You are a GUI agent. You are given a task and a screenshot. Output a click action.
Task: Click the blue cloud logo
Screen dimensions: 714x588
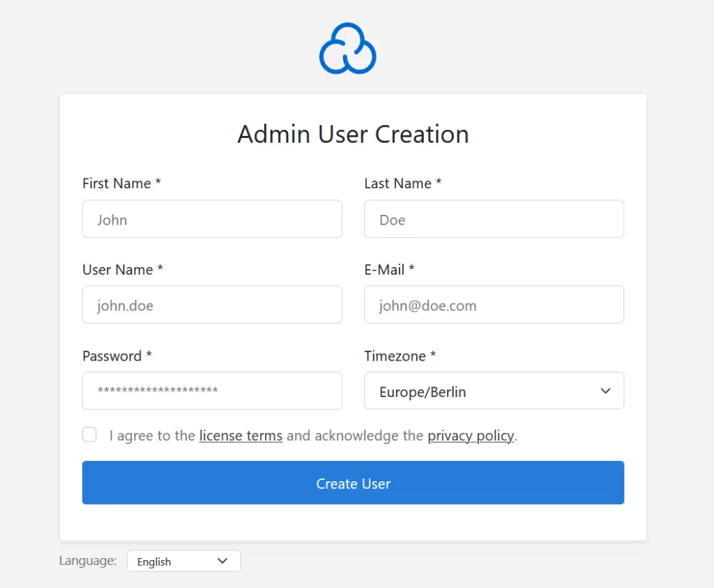pos(347,49)
